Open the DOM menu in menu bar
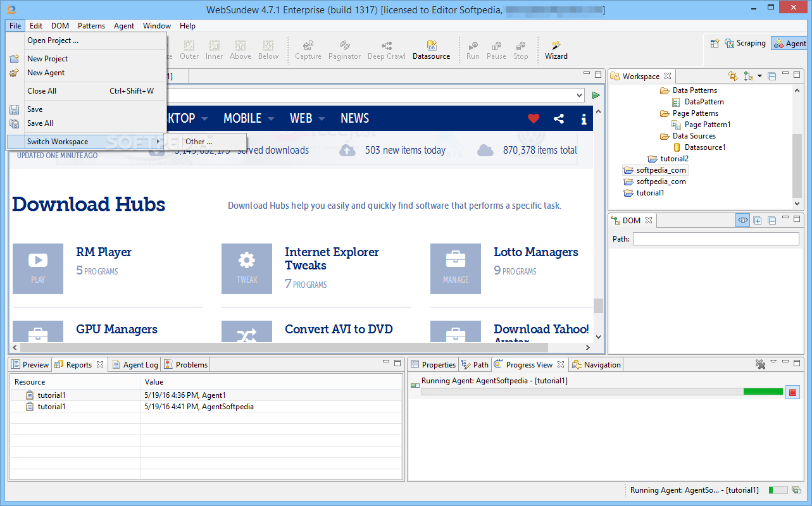This screenshot has width=812, height=506. click(x=60, y=26)
